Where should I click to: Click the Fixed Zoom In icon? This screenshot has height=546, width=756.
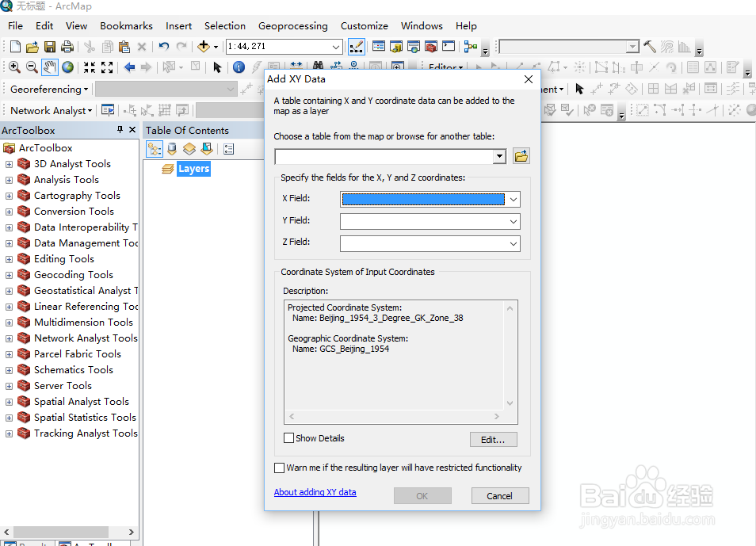(90, 67)
